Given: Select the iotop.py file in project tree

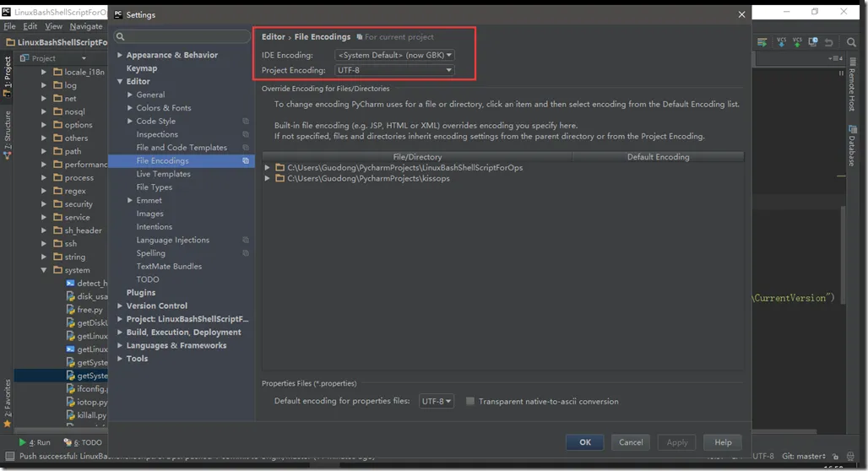Looking at the screenshot, I should coord(87,402).
